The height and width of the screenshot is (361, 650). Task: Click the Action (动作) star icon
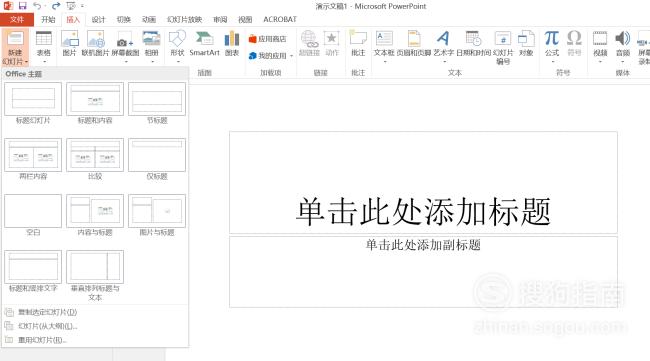(x=332, y=39)
